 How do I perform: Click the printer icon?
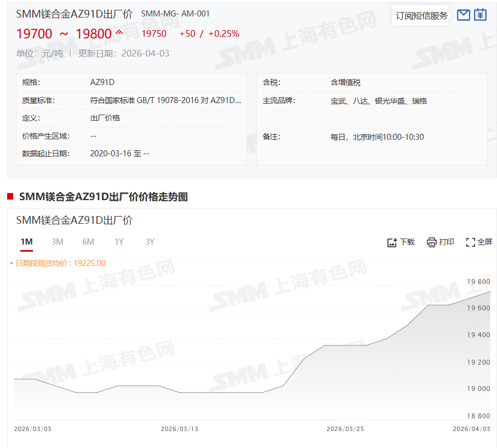[x=432, y=242]
